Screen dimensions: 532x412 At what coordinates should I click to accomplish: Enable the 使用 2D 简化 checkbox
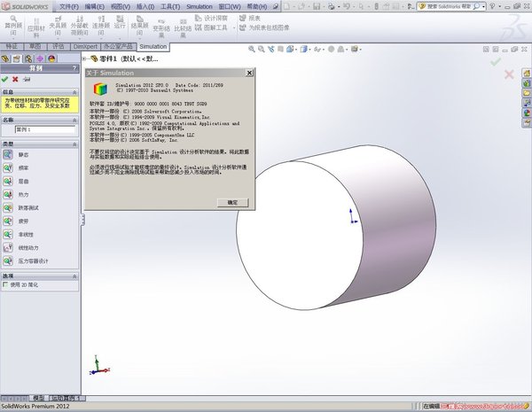5,284
